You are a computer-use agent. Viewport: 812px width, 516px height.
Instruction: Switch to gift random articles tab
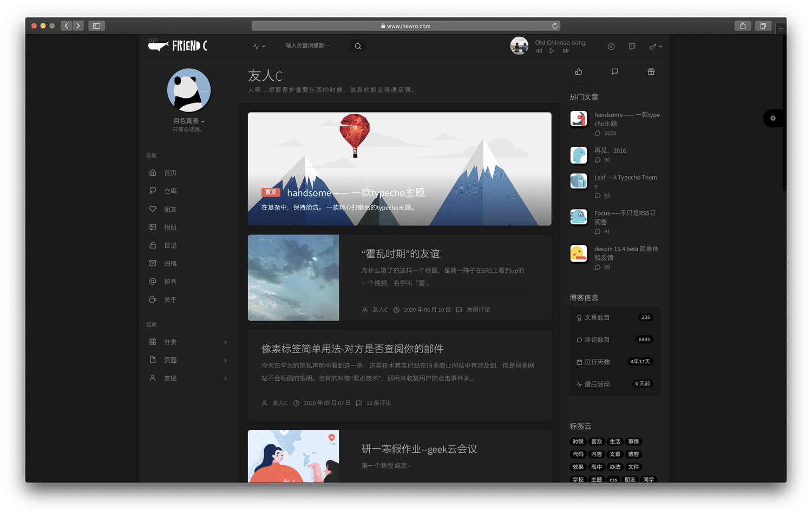click(651, 71)
